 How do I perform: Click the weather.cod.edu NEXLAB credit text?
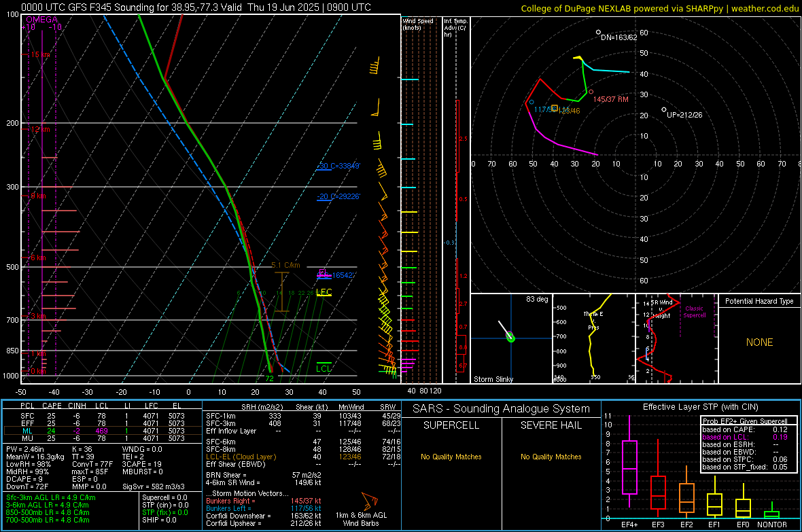660,8
